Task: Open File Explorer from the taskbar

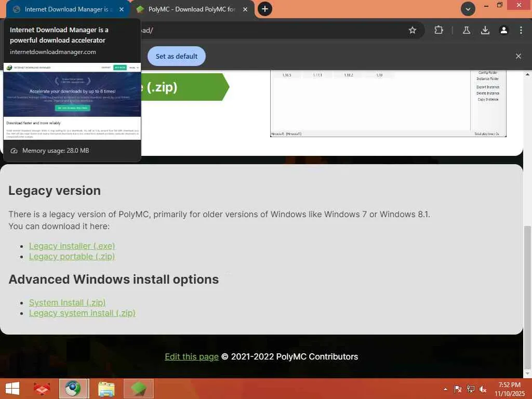Action: click(106, 389)
